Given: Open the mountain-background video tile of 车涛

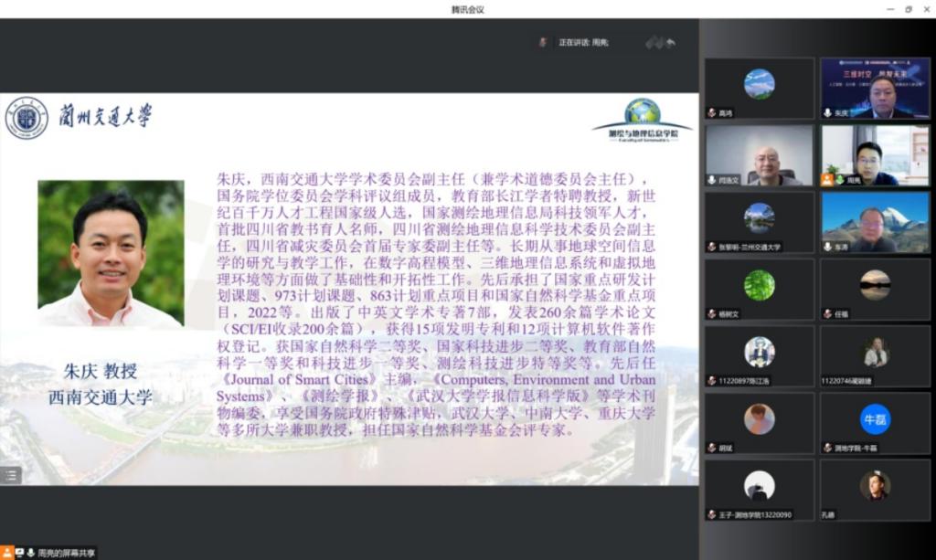Looking at the screenshot, I should (875, 222).
